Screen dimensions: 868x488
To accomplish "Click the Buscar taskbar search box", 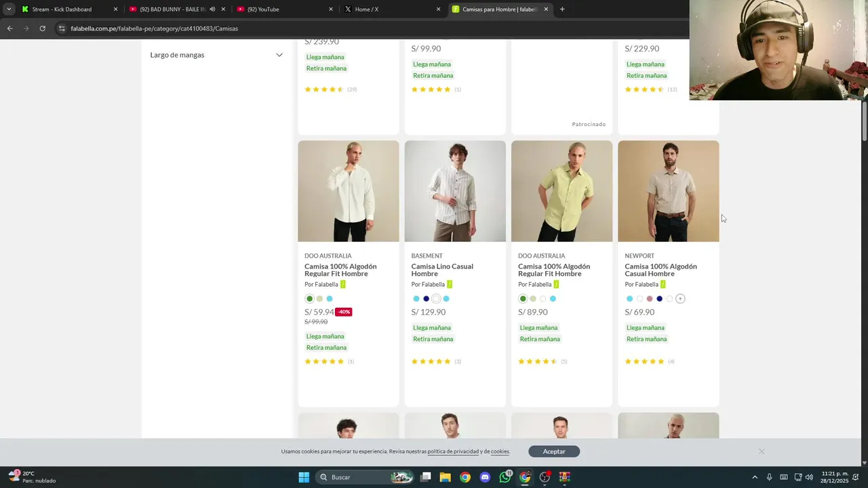I will pyautogui.click(x=366, y=477).
